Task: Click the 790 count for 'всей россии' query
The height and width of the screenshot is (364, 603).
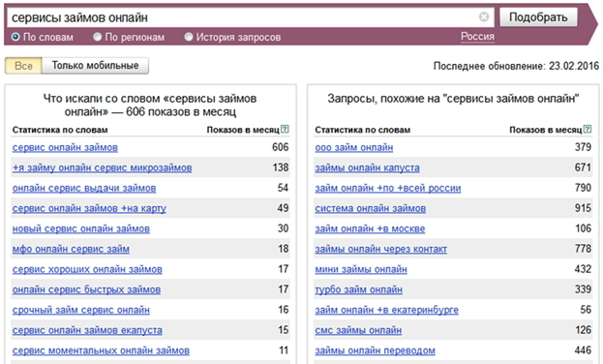Action: (583, 188)
